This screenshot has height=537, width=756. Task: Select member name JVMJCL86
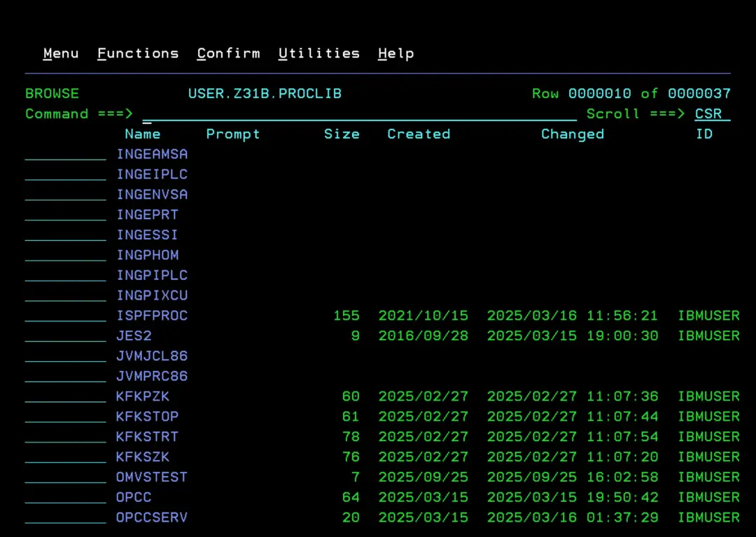click(x=152, y=356)
